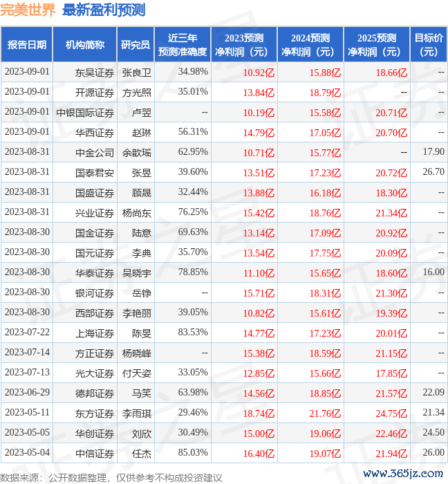
Task: Click the 机构简称 column header
Action: [x=85, y=44]
